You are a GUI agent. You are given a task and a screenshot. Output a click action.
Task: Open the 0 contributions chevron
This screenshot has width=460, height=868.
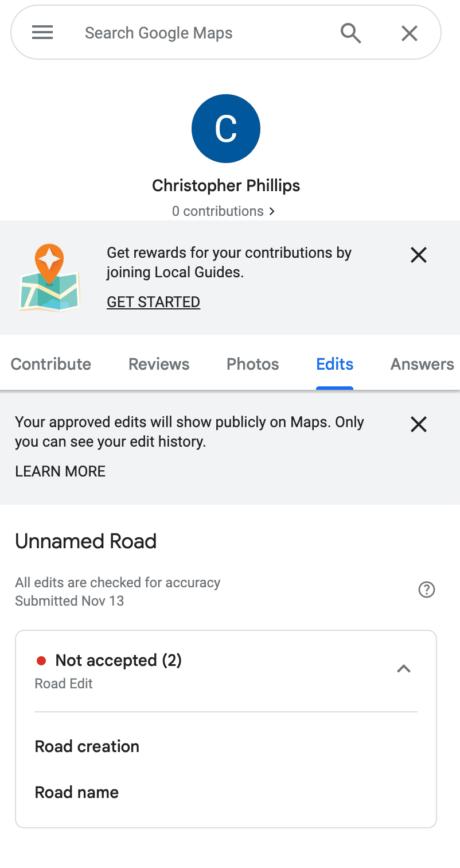272,211
